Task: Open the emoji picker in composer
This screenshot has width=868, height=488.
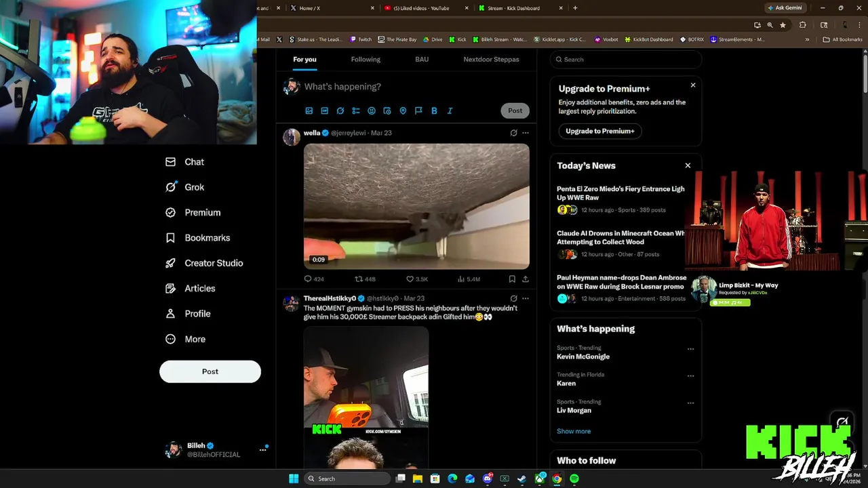Action: (372, 110)
